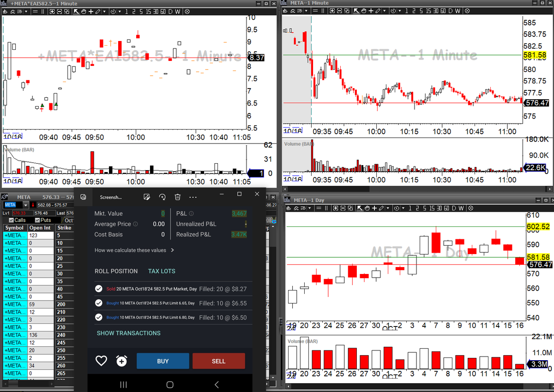Click chart type icon in +META*EAI582.5 chart
554x392 pixels.
tap(5, 12)
